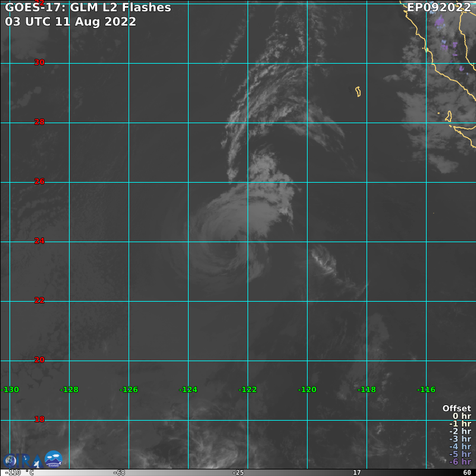The width and height of the screenshot is (476, 476).
Task: Click the purple lightning flash cluster at top right
Action: 440,23
